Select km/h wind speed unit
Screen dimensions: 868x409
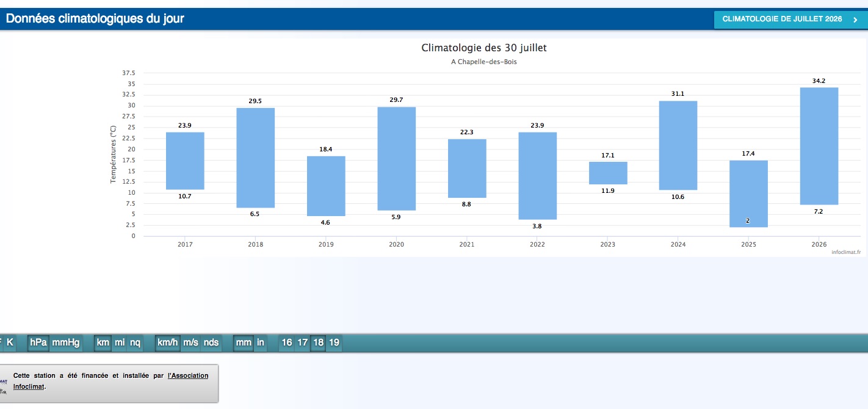coord(168,342)
